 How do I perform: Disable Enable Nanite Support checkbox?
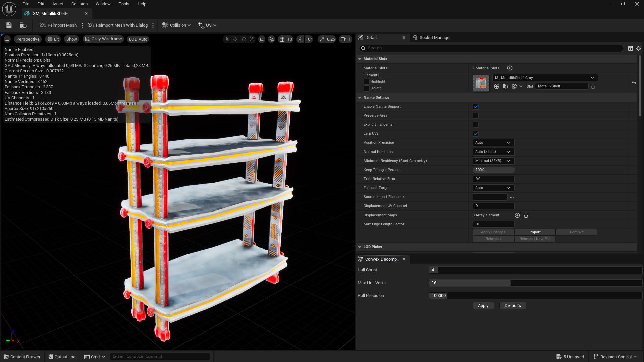coord(475,107)
